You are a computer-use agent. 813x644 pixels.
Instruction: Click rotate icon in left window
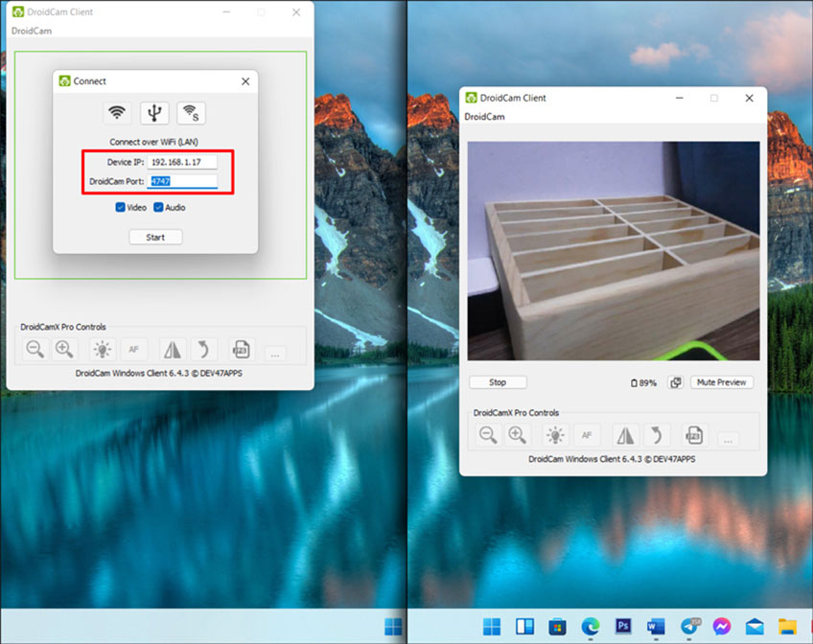click(x=203, y=349)
